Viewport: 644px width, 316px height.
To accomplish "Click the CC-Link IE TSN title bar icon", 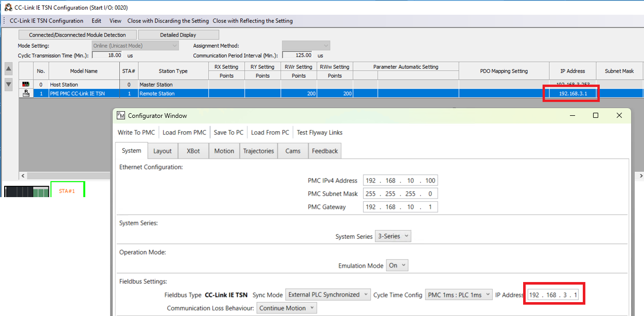I will [x=8, y=8].
